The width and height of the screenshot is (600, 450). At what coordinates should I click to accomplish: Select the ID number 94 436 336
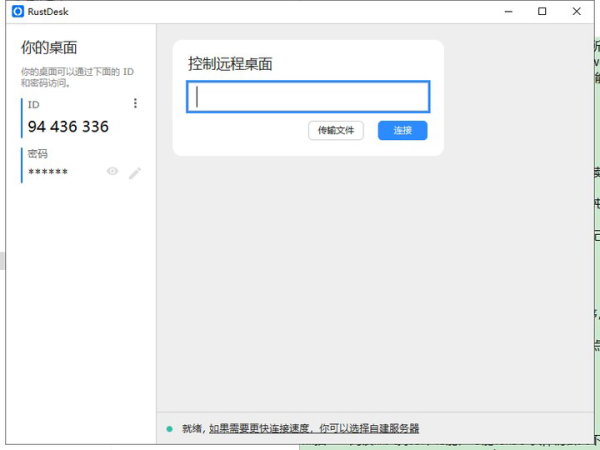click(68, 127)
